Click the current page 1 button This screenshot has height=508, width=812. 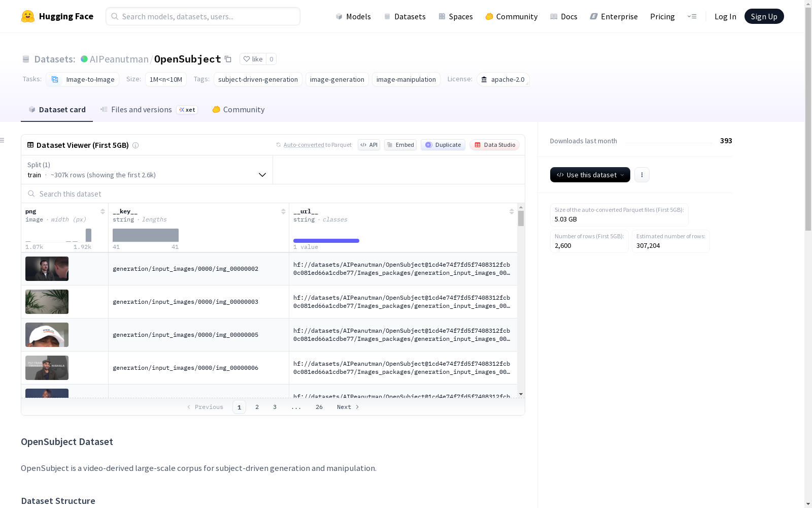pos(239,407)
